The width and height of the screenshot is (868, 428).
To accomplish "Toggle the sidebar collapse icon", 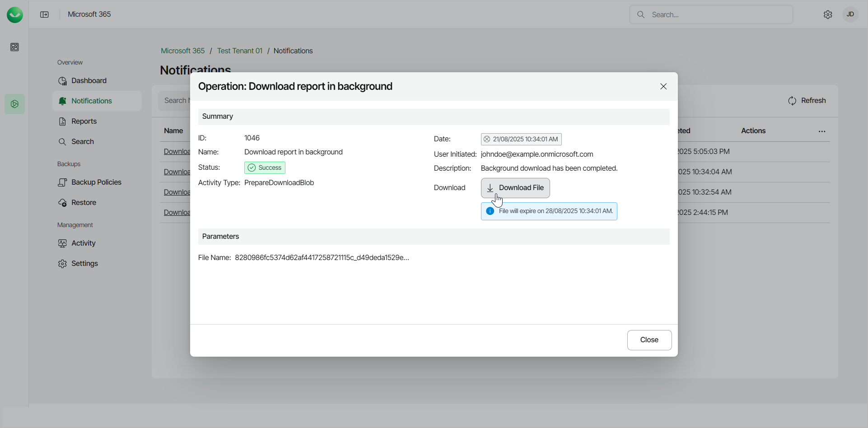I will pyautogui.click(x=44, y=15).
